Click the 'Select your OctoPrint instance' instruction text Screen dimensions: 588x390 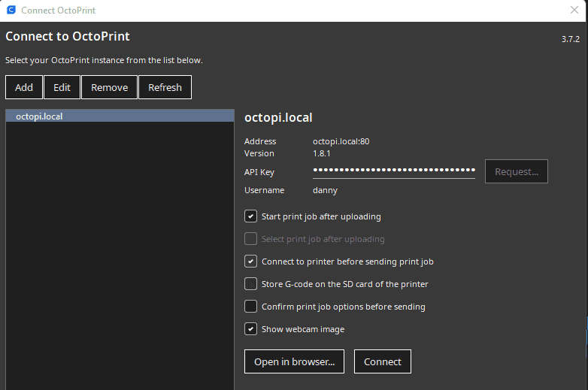pyautogui.click(x=104, y=60)
